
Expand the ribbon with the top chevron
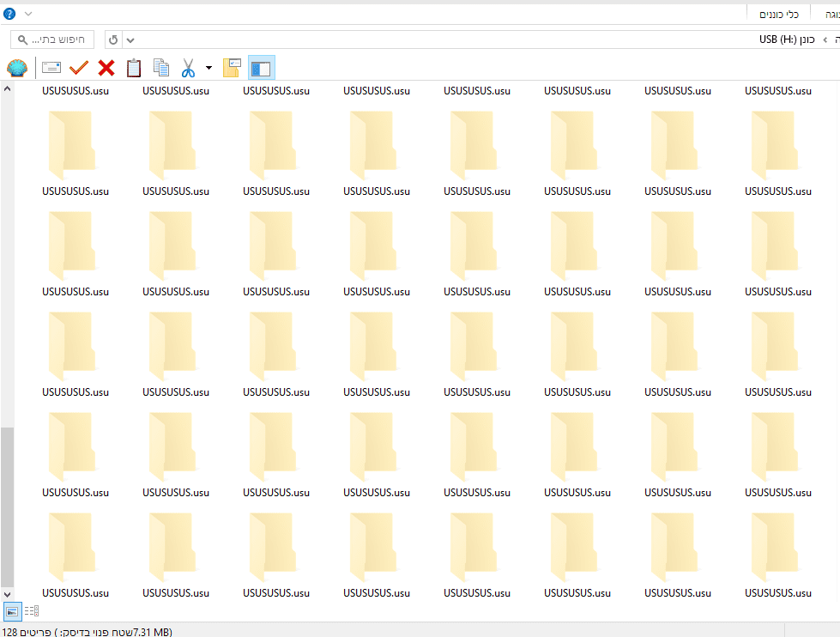coord(28,14)
